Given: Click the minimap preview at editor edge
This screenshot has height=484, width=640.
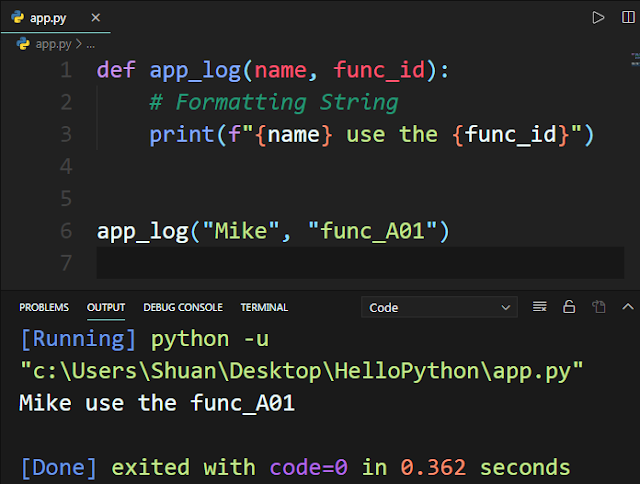Looking at the screenshot, I should tap(635, 59).
